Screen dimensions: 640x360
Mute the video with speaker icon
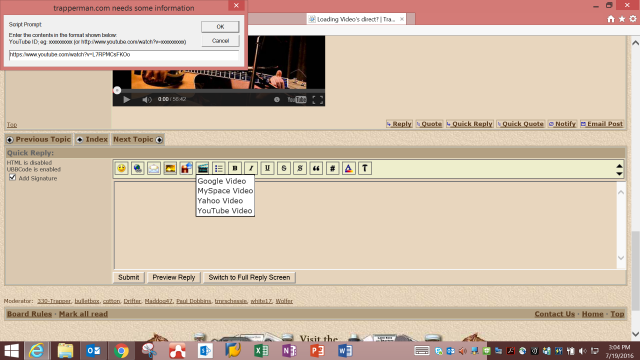[147, 99]
